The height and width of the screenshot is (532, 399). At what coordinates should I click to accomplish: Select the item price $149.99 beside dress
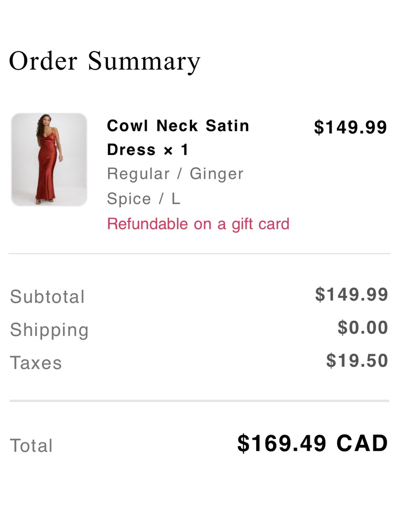coord(350,127)
